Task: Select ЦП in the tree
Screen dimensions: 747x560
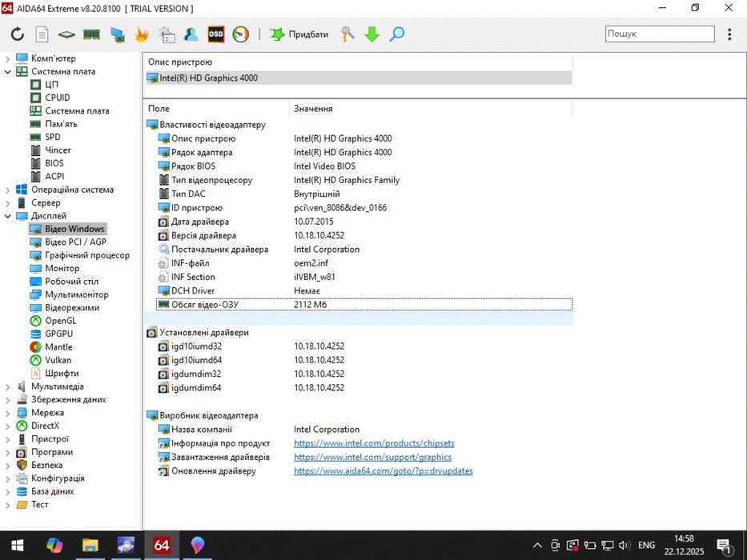Action: [x=51, y=84]
